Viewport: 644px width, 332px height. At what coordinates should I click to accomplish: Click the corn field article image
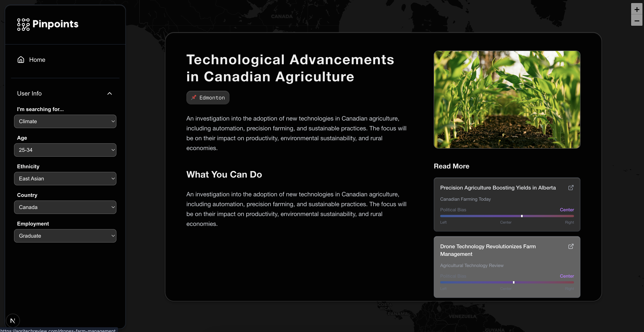(507, 99)
